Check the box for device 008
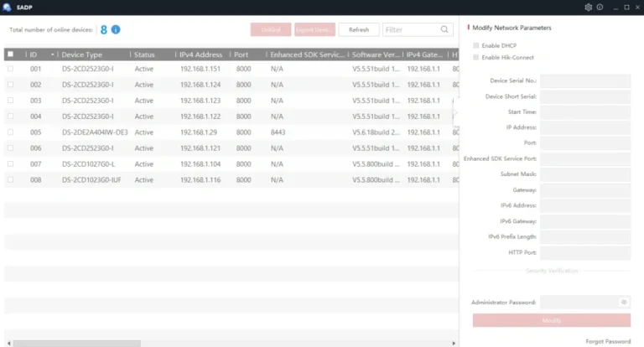Screen dimensions: 644x347 10,179
